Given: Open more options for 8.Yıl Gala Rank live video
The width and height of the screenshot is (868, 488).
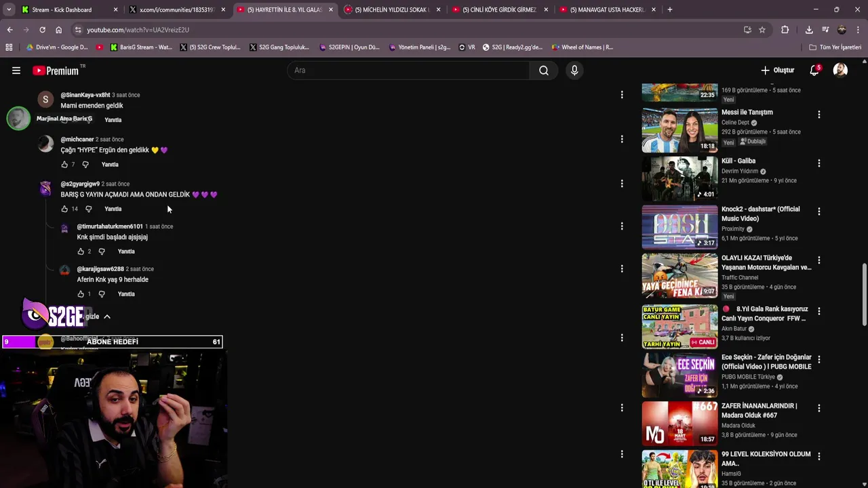Looking at the screenshot, I should tap(819, 311).
